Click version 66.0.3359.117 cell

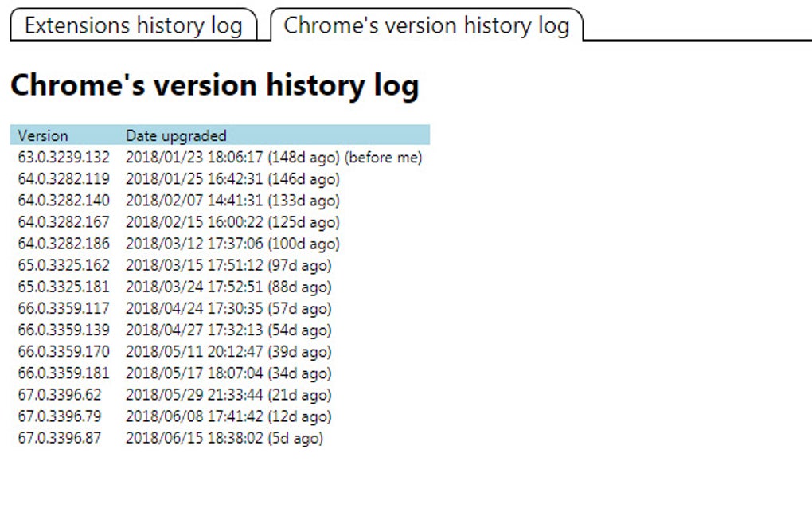click(64, 308)
